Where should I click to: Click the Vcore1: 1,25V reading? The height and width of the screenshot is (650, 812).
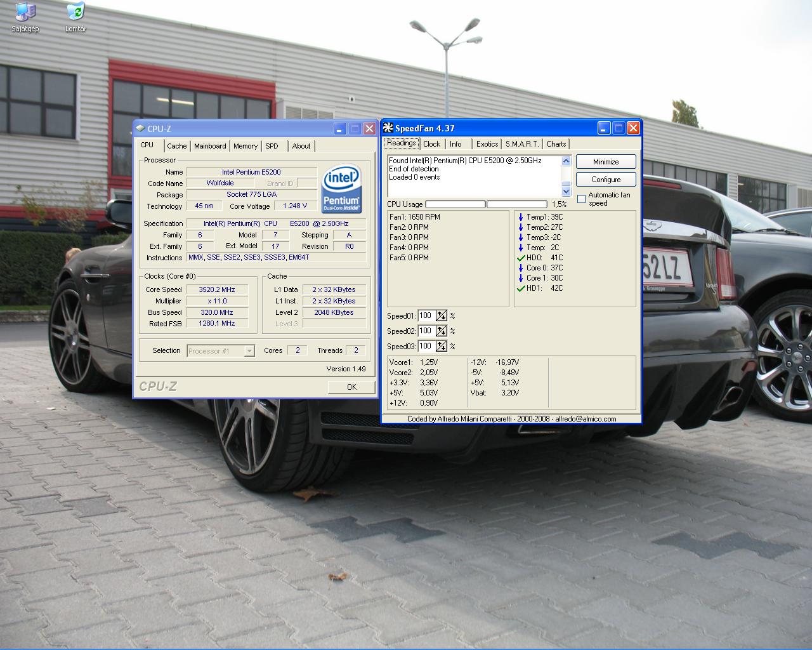[x=414, y=362]
